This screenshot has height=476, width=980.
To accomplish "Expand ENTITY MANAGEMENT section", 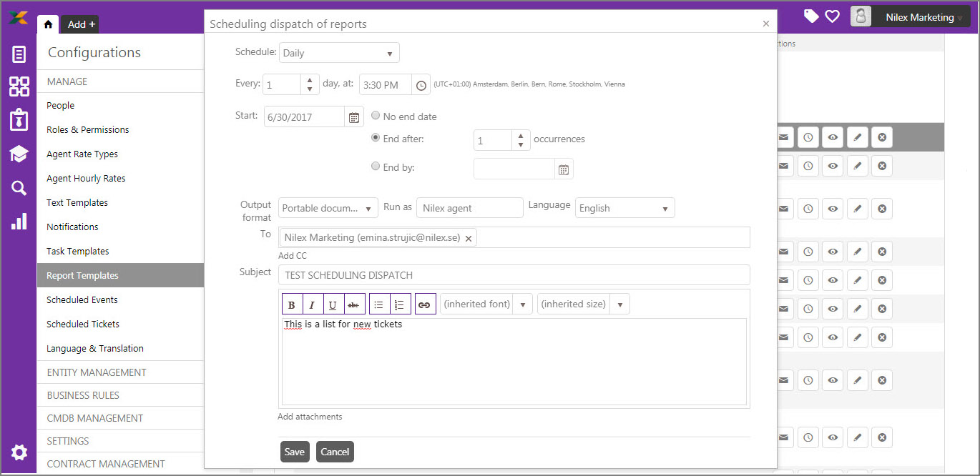I will pyautogui.click(x=120, y=372).
